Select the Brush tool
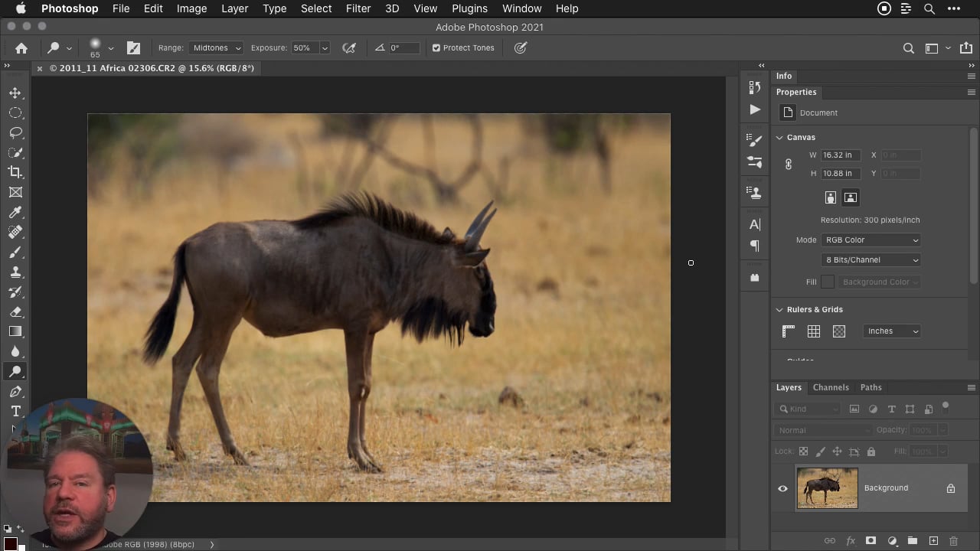Screen dimensions: 980x551 (x=15, y=252)
